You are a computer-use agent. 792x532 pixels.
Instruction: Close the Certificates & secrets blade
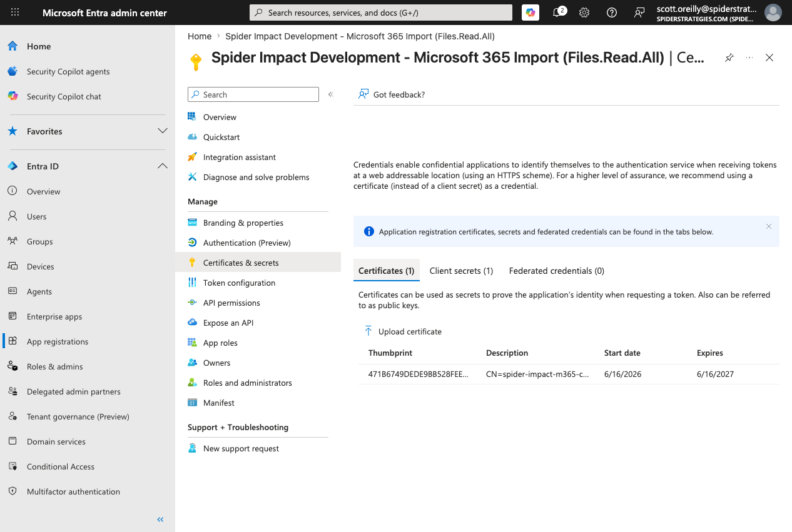click(x=769, y=58)
